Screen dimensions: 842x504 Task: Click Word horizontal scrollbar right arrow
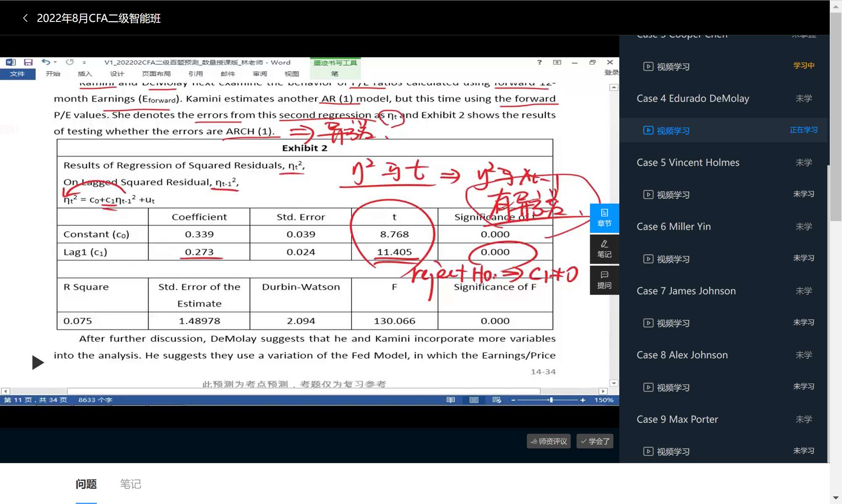[x=603, y=391]
